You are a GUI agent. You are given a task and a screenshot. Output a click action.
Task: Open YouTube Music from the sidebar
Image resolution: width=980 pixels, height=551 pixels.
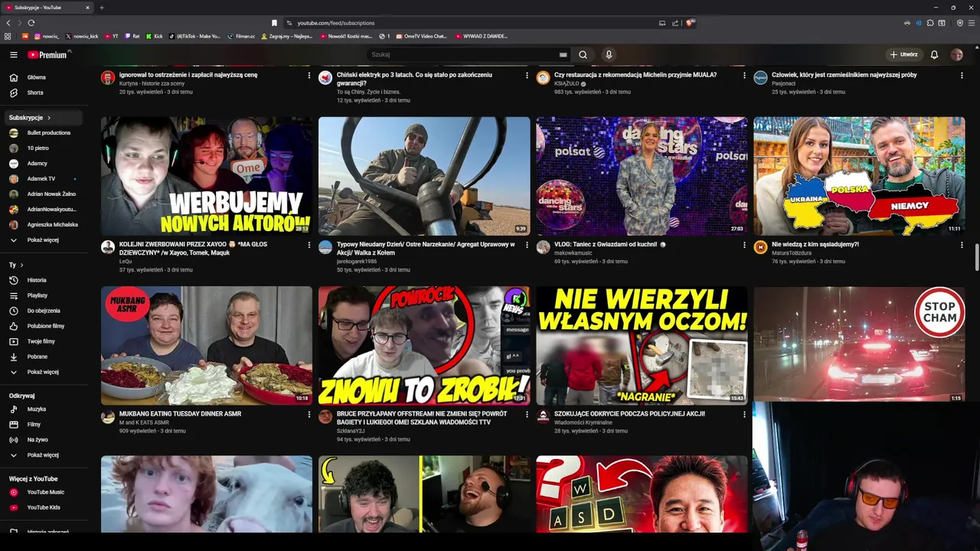43,492
